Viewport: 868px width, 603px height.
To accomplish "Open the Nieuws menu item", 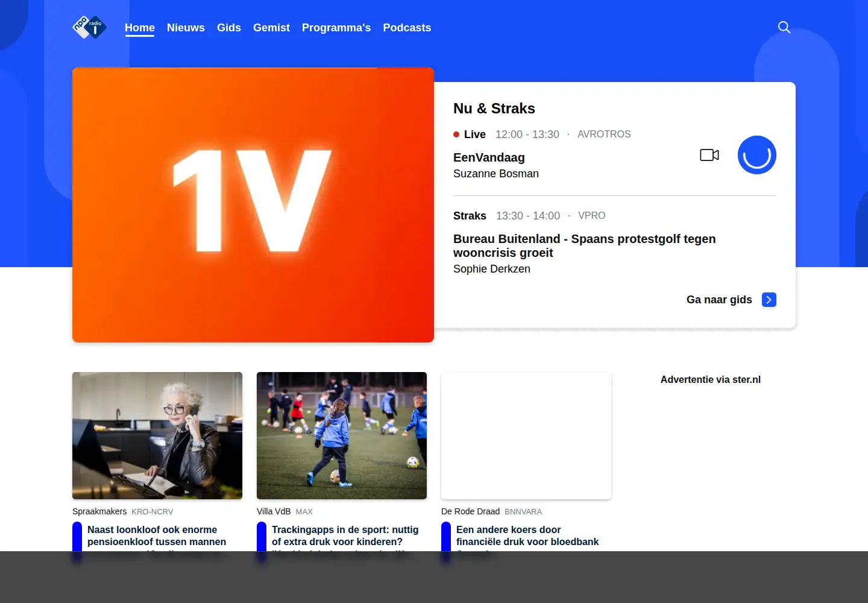I will [186, 28].
